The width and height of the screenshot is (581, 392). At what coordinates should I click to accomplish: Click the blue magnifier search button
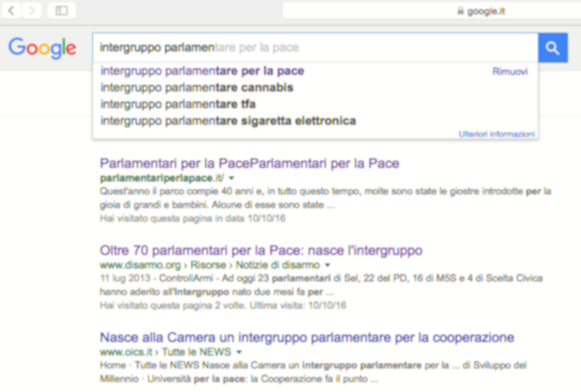[x=552, y=48]
